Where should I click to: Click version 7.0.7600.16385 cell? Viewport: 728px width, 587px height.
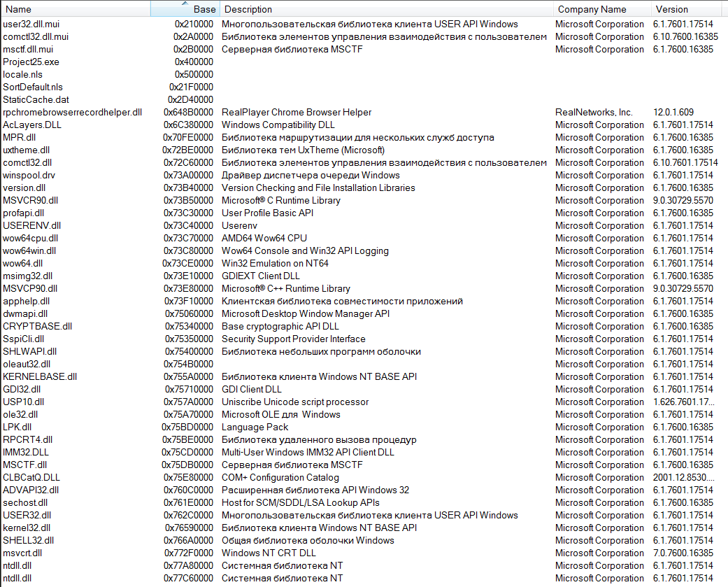(683, 553)
